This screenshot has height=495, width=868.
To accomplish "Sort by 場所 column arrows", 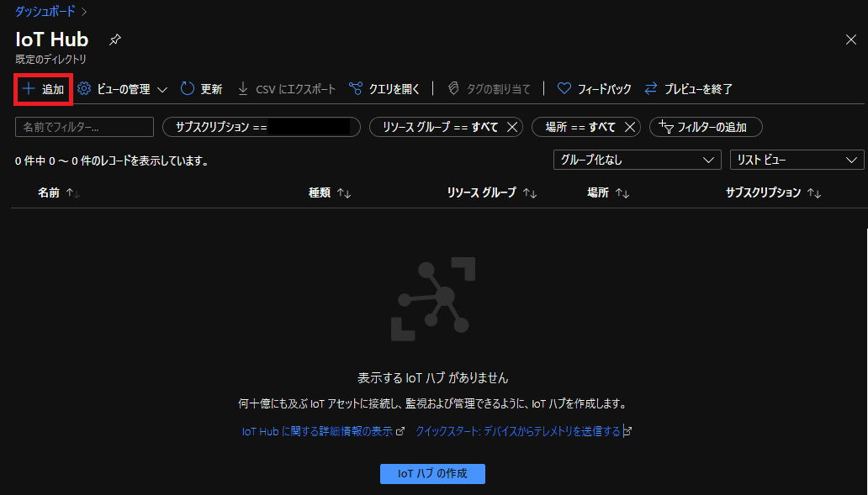I will coord(622,193).
